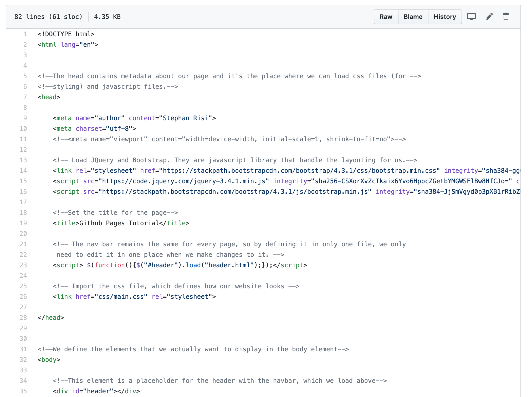532x397 pixels.
Task: Click the 'We define the elements' comment line
Action: (x=193, y=349)
